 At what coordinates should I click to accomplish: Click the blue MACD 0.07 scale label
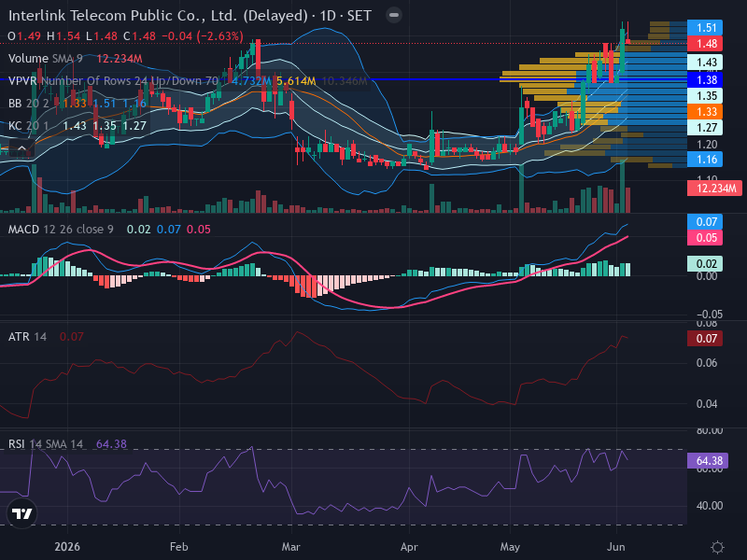[705, 222]
